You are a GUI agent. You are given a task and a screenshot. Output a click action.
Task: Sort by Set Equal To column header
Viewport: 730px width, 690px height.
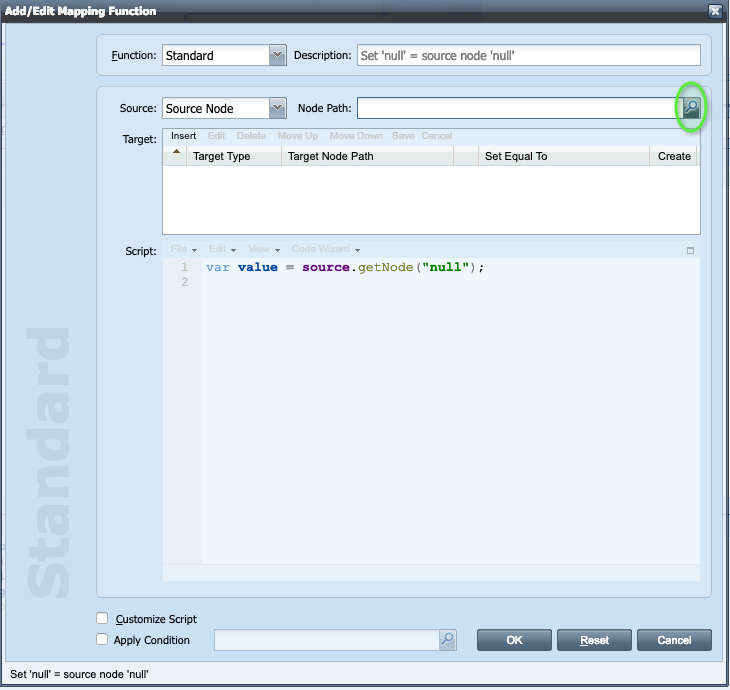(x=564, y=156)
